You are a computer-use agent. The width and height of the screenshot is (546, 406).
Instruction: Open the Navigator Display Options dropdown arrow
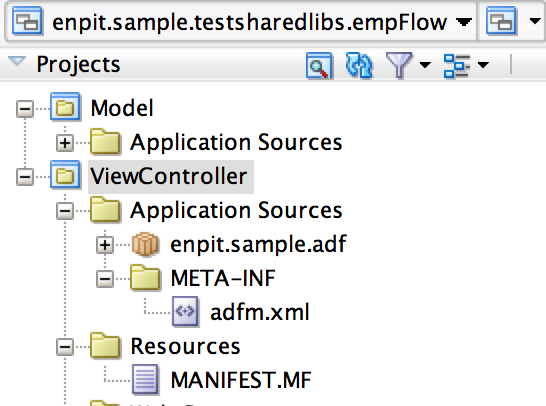click(483, 65)
